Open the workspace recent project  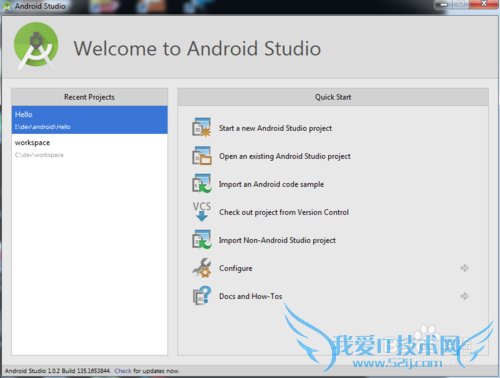[x=90, y=148]
